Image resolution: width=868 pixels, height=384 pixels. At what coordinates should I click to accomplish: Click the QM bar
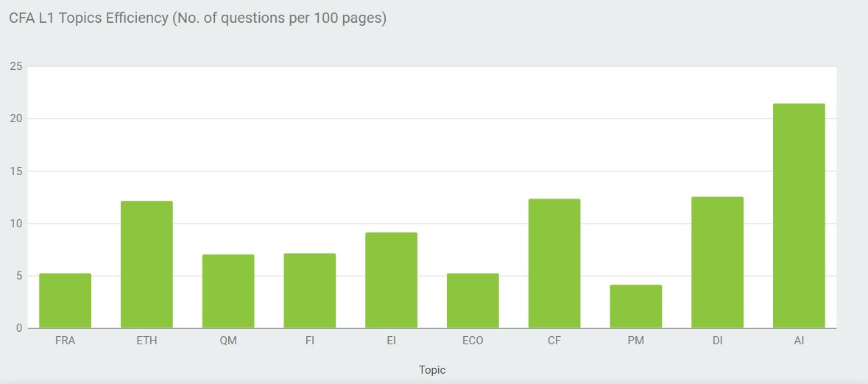point(228,291)
